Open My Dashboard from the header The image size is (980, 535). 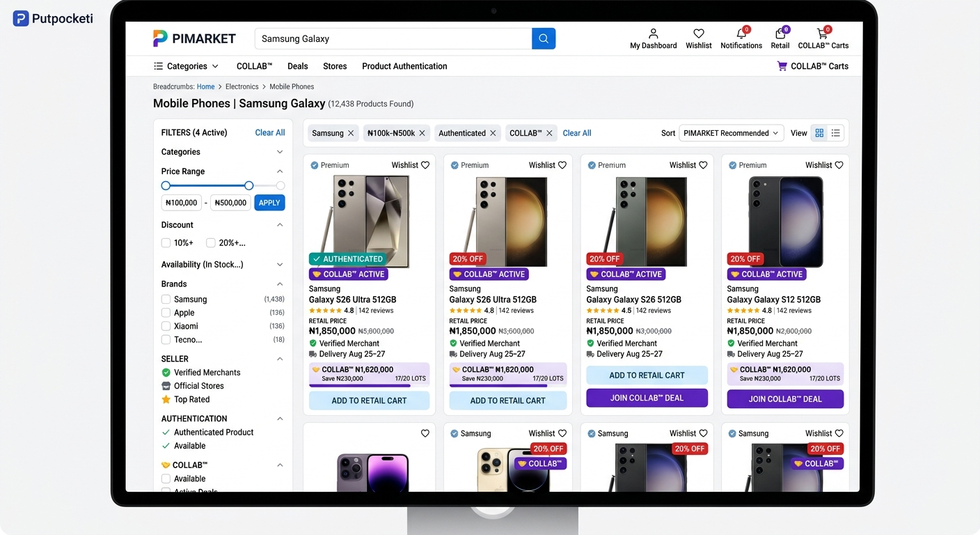pyautogui.click(x=653, y=38)
